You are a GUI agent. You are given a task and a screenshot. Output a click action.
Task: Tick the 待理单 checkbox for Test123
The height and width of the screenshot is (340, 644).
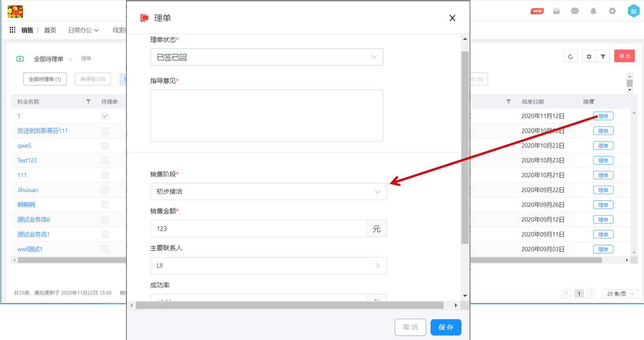coord(105,160)
